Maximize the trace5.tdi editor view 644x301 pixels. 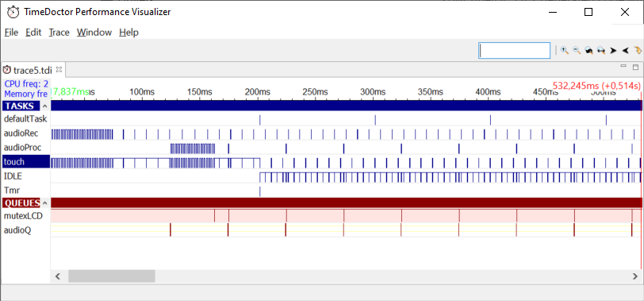(x=635, y=67)
